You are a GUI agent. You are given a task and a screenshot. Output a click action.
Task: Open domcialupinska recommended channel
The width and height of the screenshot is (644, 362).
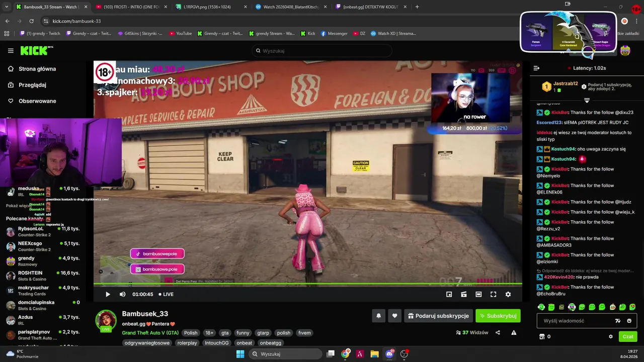[x=43, y=305]
